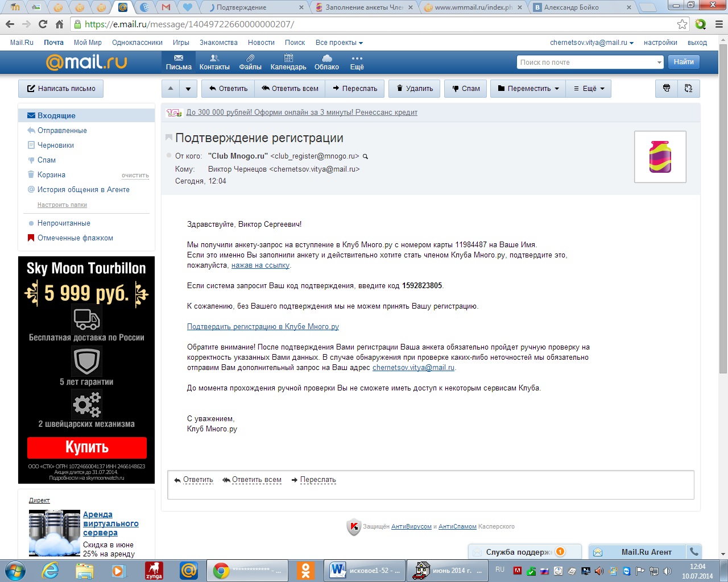Open the Отправленные folder
Image resolution: width=728 pixels, height=582 pixels.
coord(62,130)
